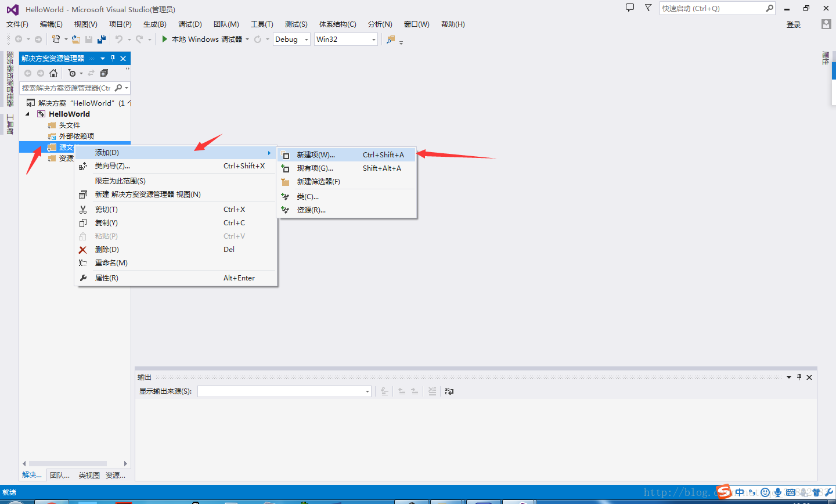Switch to the 团队... tab
This screenshot has width=836, height=504.
pyautogui.click(x=60, y=475)
